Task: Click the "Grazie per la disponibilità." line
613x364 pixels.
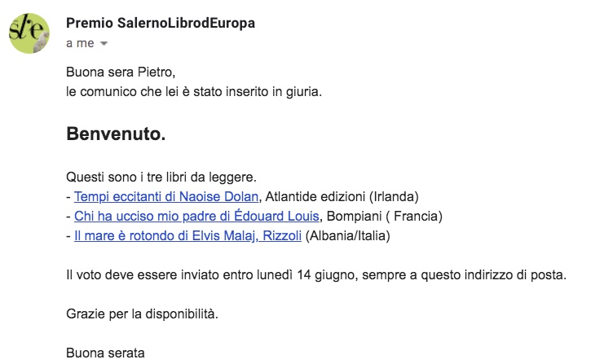Action: point(142,314)
